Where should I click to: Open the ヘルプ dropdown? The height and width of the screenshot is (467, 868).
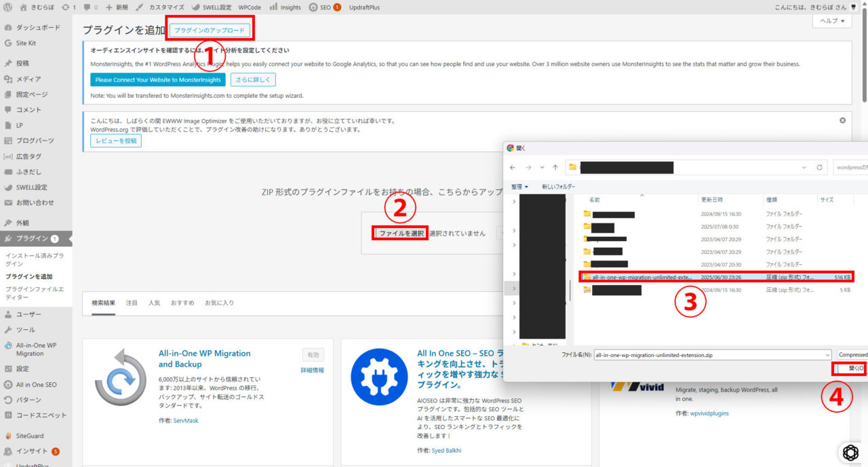831,21
